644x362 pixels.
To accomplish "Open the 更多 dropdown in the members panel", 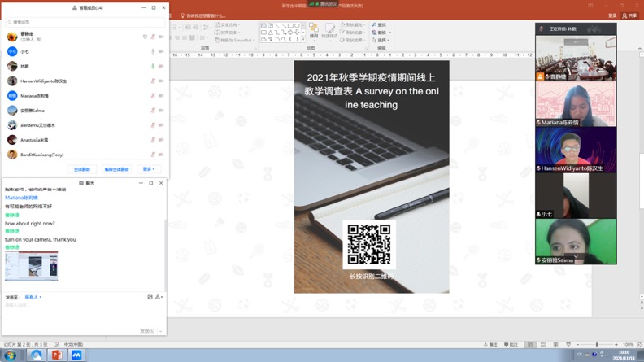I will pyautogui.click(x=149, y=169).
